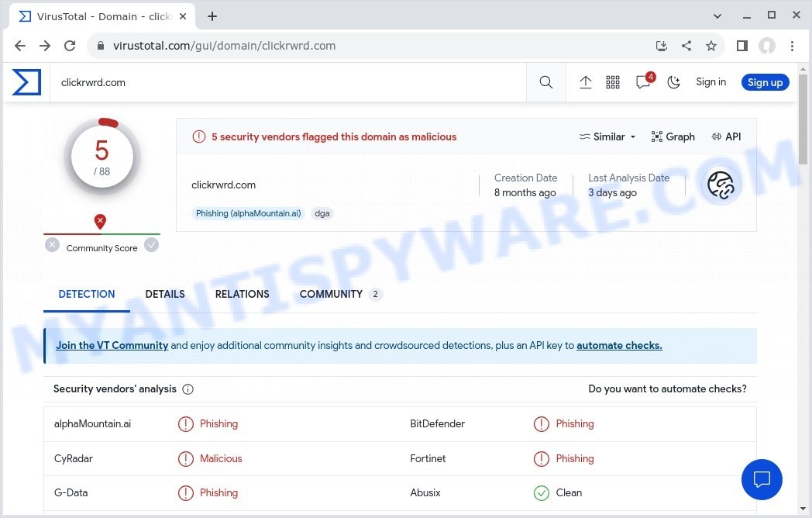The height and width of the screenshot is (518, 812).
Task: Close the VirusTotal browser tab
Action: pyautogui.click(x=183, y=16)
